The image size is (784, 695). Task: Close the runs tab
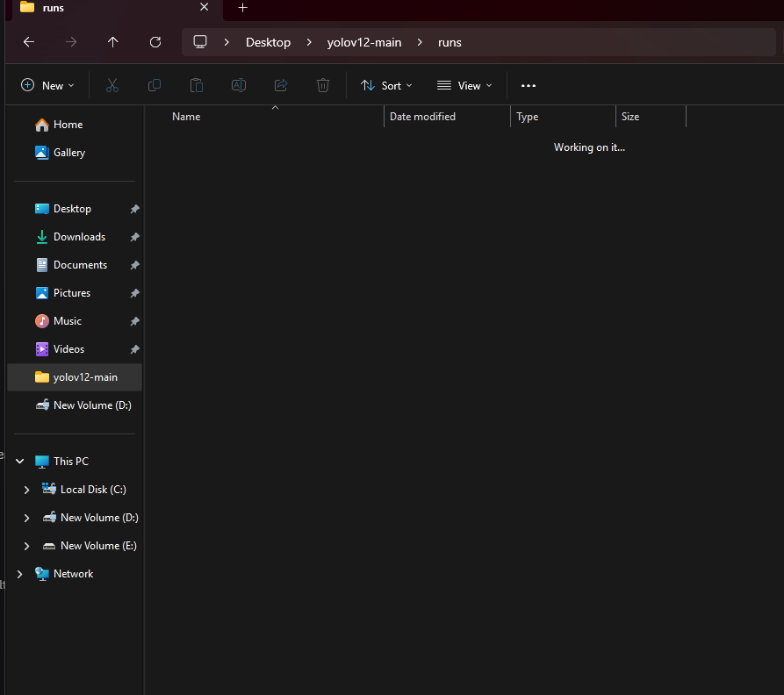[204, 7]
